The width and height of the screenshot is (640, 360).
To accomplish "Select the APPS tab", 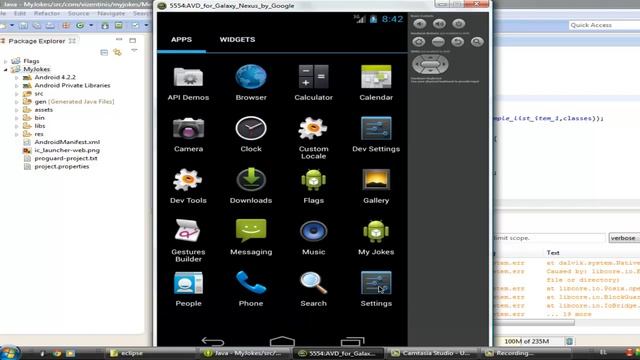I will (x=181, y=40).
